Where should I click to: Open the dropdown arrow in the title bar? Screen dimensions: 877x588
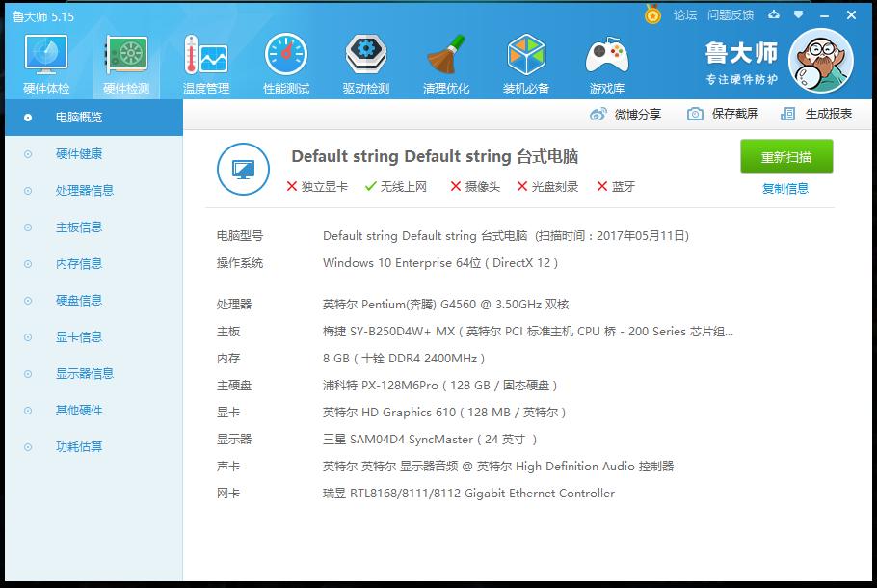click(799, 15)
